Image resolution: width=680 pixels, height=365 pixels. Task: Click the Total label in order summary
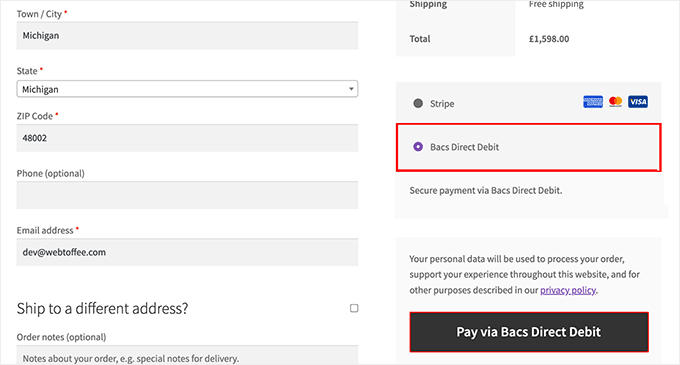(x=420, y=39)
